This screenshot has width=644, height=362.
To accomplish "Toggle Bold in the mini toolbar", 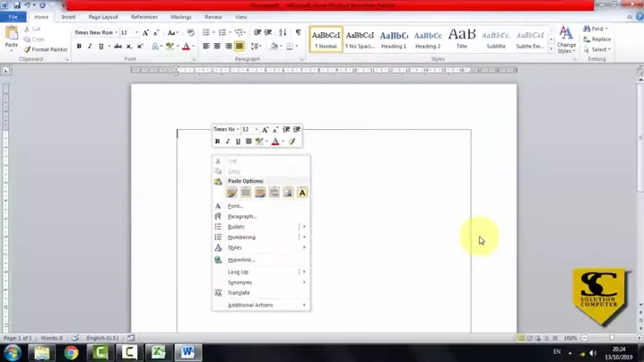I will 217,142.
